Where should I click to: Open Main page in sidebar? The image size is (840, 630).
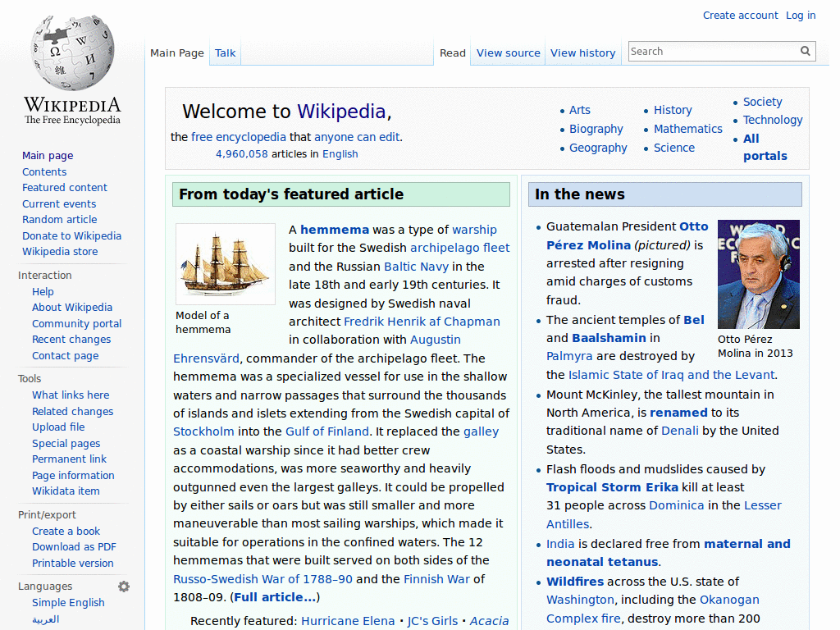coord(48,156)
